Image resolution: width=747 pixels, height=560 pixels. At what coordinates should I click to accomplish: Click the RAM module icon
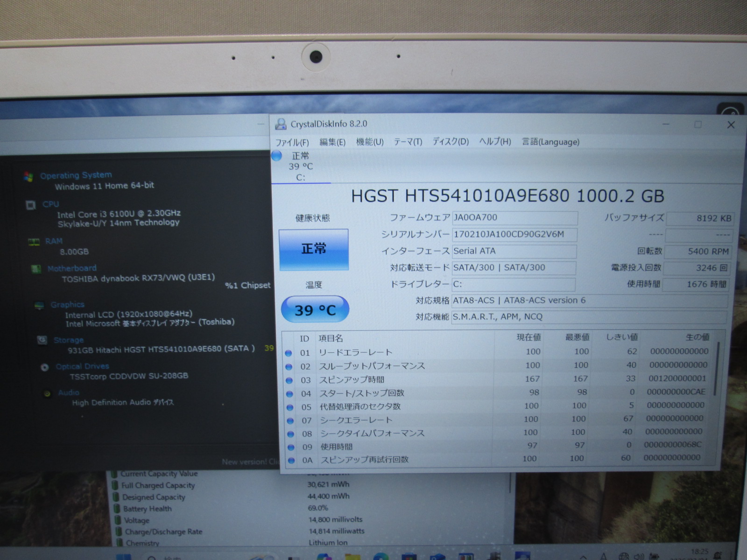[x=34, y=242]
